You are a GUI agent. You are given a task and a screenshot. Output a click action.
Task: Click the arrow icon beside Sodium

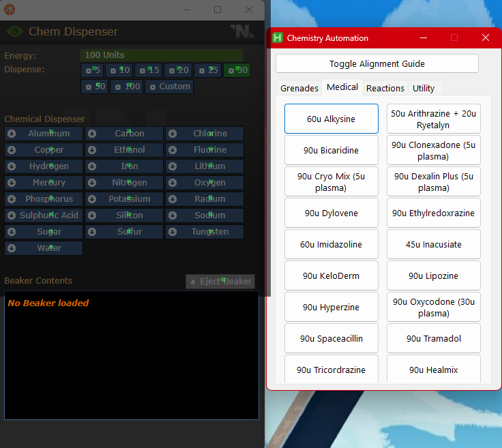tap(173, 215)
